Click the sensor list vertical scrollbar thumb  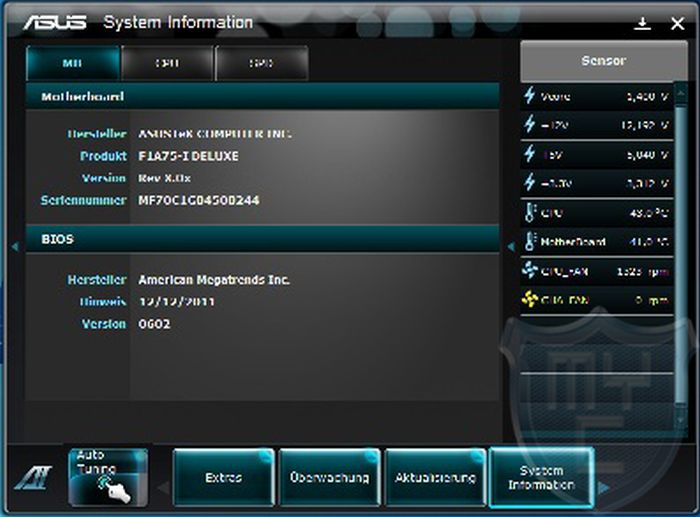pyautogui.click(x=681, y=254)
